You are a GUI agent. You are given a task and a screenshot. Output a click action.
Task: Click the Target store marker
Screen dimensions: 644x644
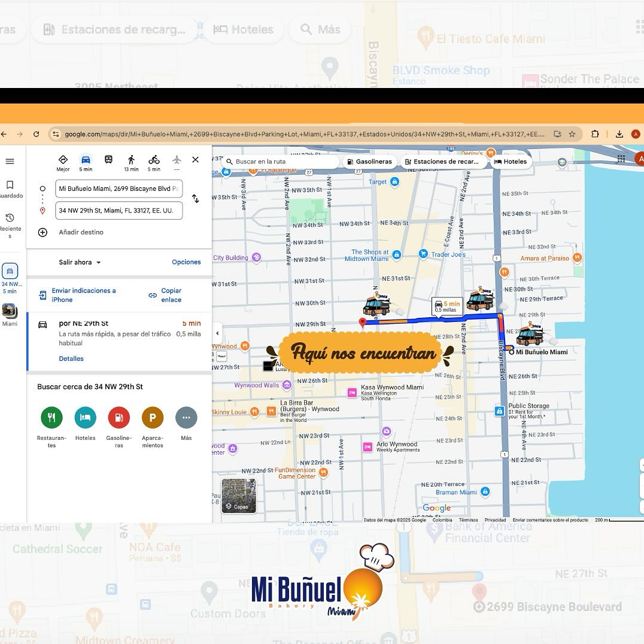coord(394,181)
